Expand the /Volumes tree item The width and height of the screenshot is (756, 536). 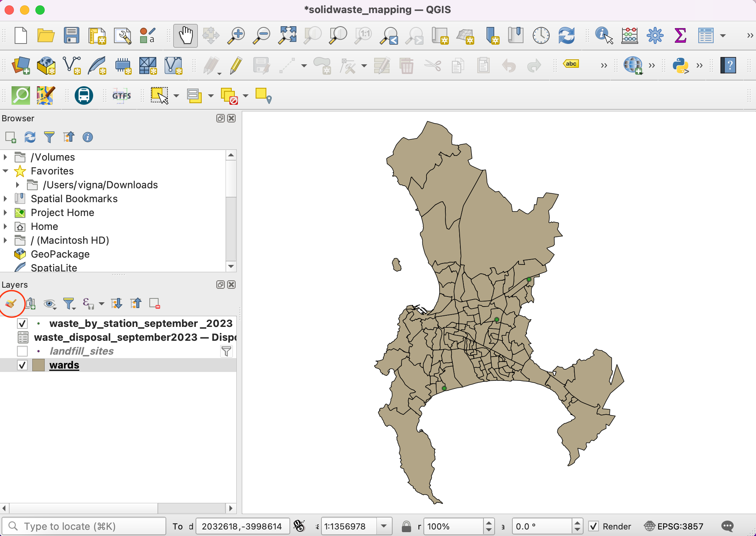[x=5, y=157]
